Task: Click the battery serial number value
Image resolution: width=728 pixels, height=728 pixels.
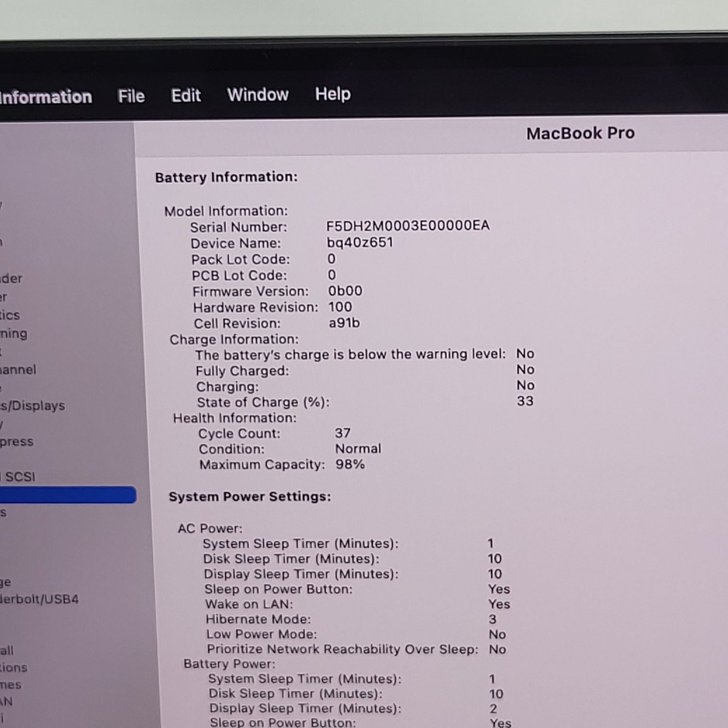Action: 408,226
